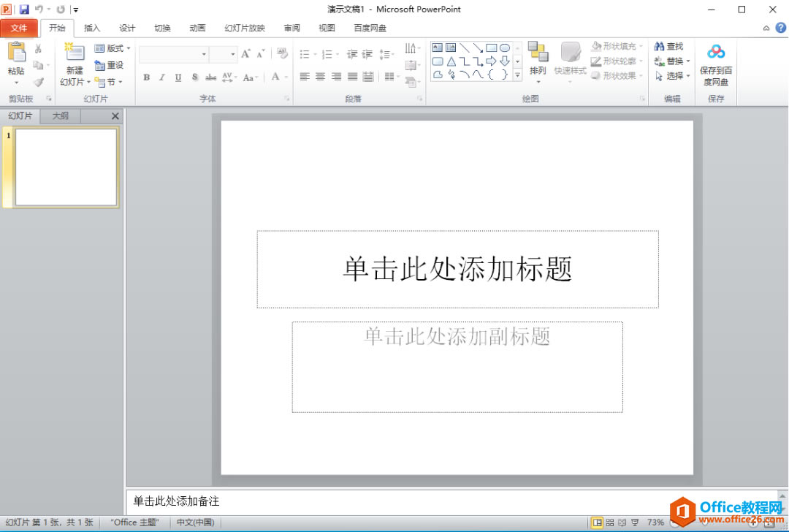This screenshot has width=789, height=532.
Task: Insert a text box shape
Action: [x=438, y=47]
